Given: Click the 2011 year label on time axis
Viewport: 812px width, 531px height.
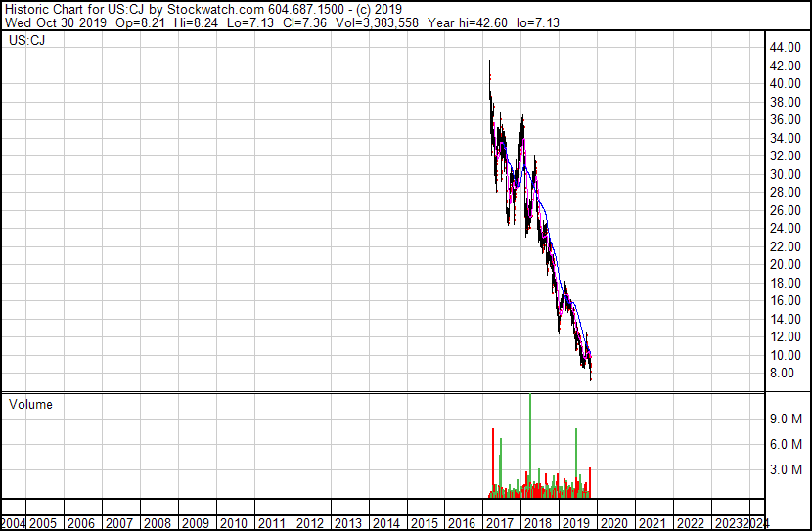Looking at the screenshot, I should pos(272,524).
